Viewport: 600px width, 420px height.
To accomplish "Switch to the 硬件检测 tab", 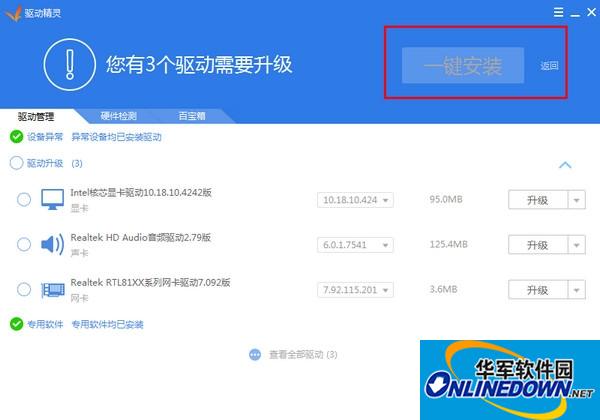I will (118, 116).
